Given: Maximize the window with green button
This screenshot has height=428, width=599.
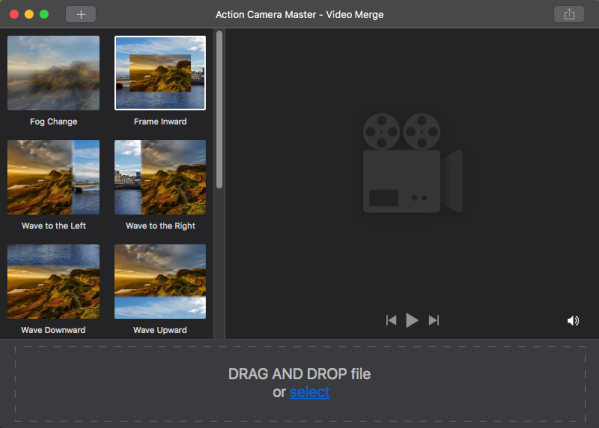Looking at the screenshot, I should point(44,15).
